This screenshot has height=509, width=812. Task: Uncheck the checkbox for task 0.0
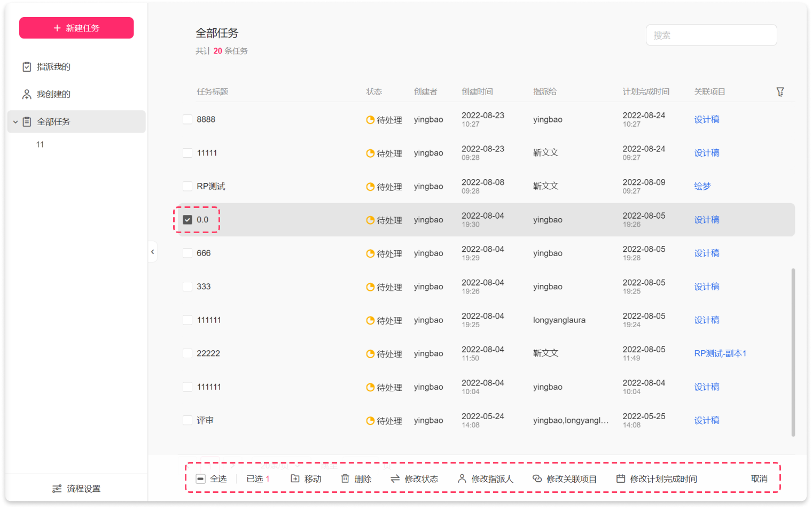pos(188,220)
